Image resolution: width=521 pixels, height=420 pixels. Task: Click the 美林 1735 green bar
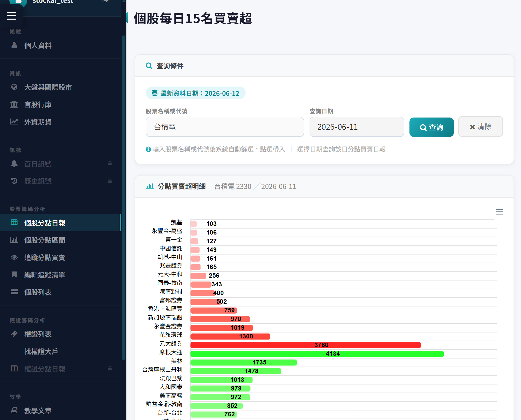(243, 362)
